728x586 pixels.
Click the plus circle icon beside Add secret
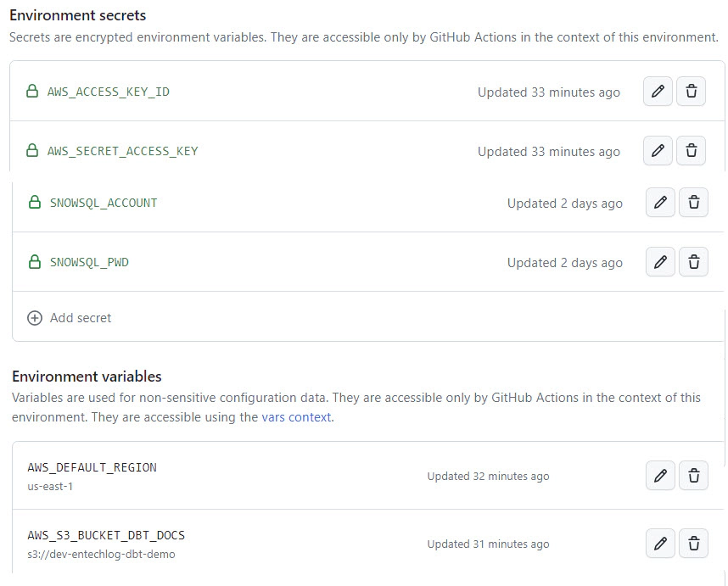(x=35, y=318)
